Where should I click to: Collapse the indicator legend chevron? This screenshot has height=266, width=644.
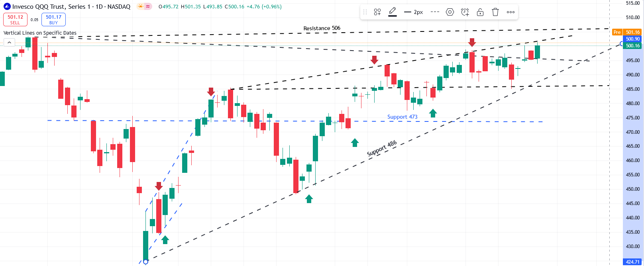[x=9, y=42]
